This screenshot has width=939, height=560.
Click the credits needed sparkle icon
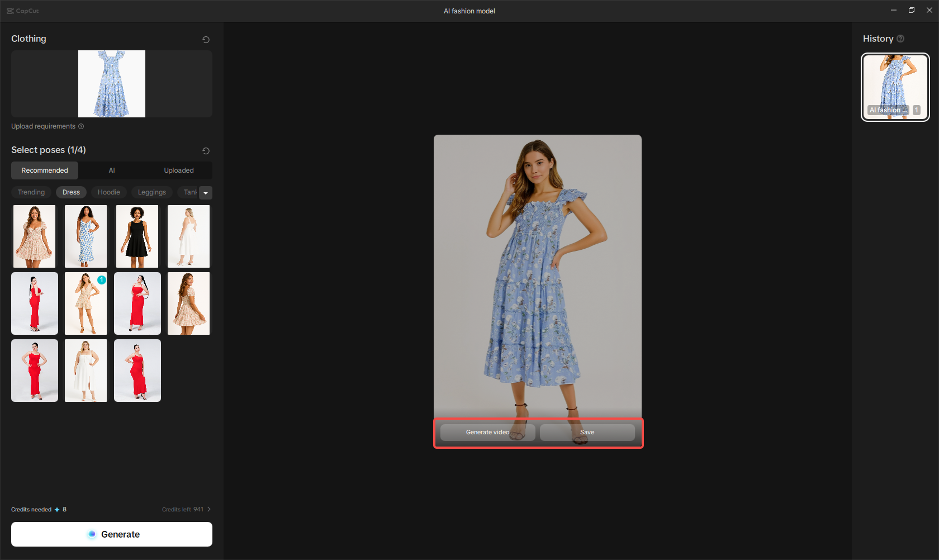[57, 510]
